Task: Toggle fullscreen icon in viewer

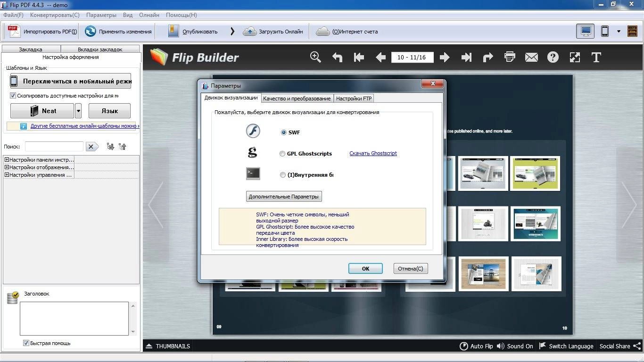Action: [575, 58]
